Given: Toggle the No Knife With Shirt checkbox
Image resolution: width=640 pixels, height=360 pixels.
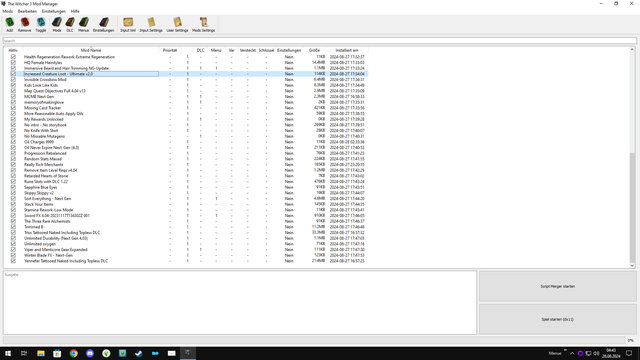Looking at the screenshot, I should [x=13, y=131].
